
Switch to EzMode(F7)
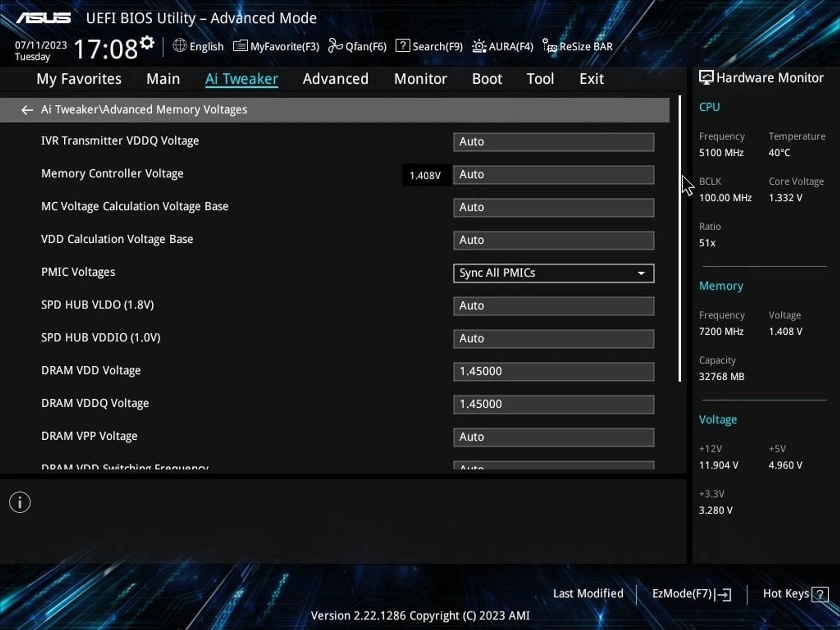[682, 594]
